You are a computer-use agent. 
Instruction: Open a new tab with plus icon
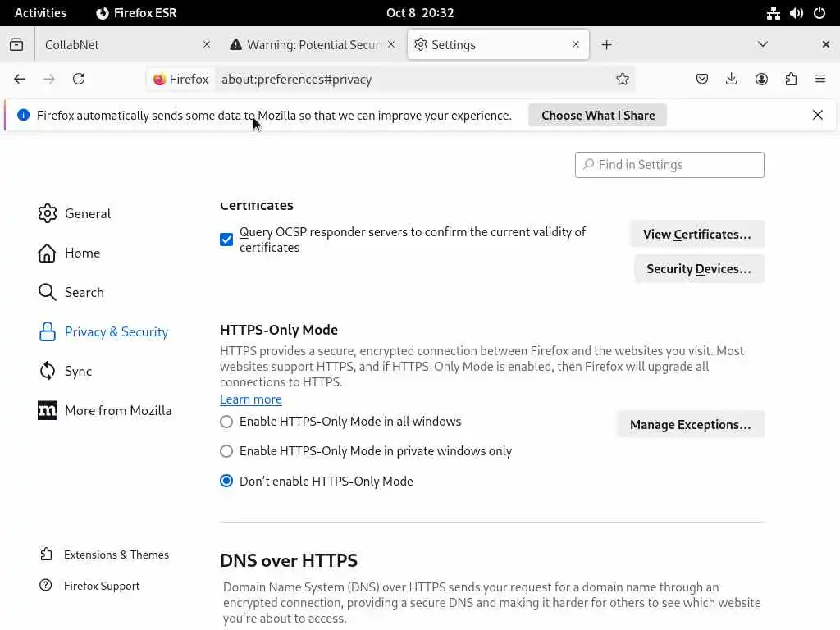coord(606,44)
